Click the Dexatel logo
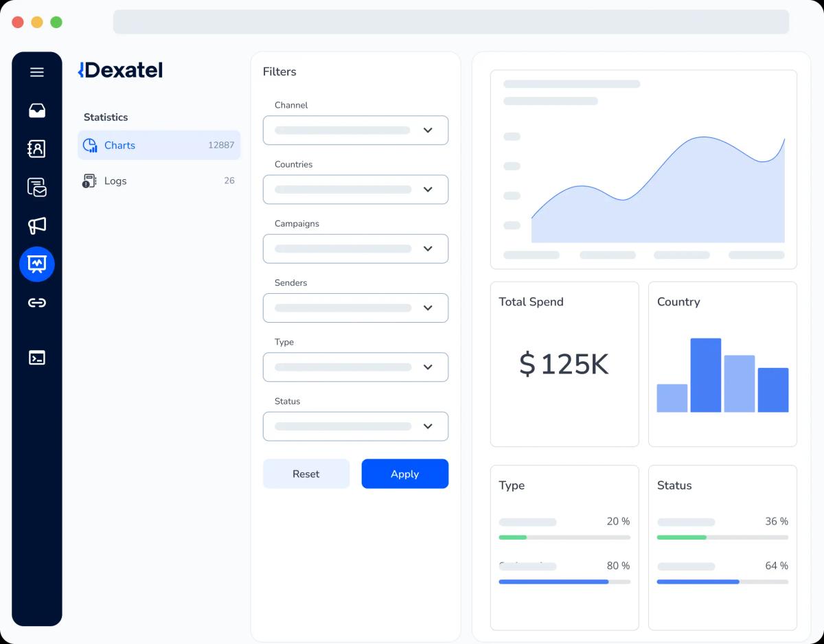This screenshot has width=824, height=644. click(x=121, y=70)
